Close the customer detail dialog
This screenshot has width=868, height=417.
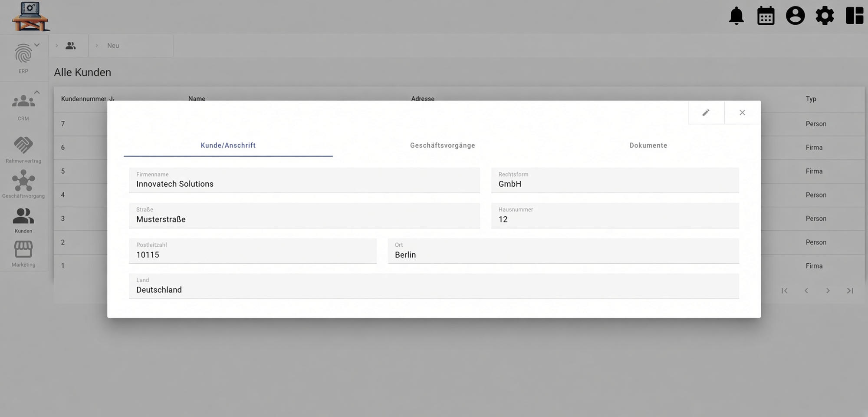[x=742, y=113]
